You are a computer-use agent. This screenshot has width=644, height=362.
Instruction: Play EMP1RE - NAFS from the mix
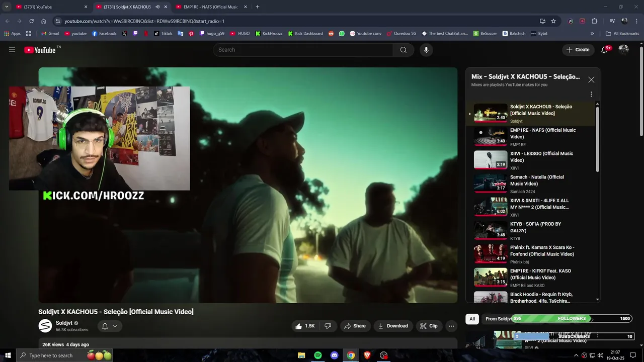point(530,137)
